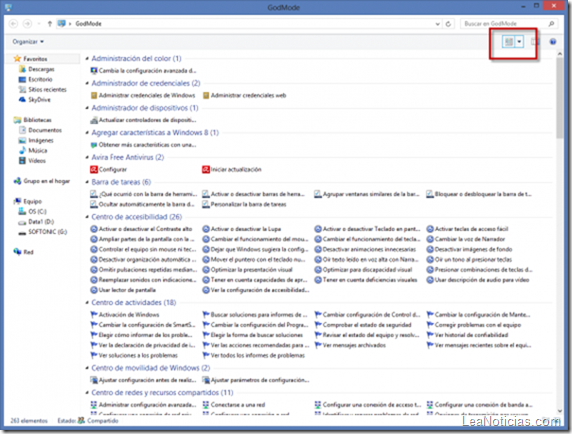572x434 pixels.
Task: Open Vídeos library
Action: tap(32, 160)
